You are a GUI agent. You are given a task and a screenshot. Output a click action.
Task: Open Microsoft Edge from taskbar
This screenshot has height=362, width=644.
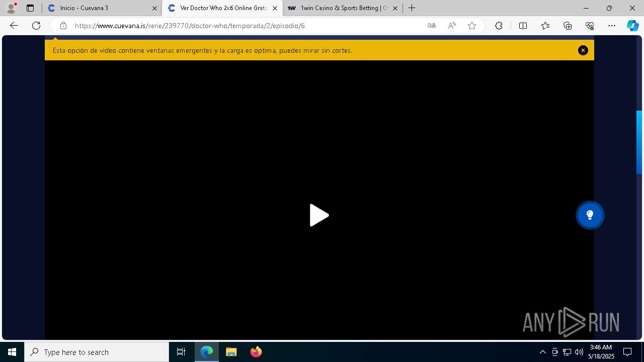click(x=207, y=352)
